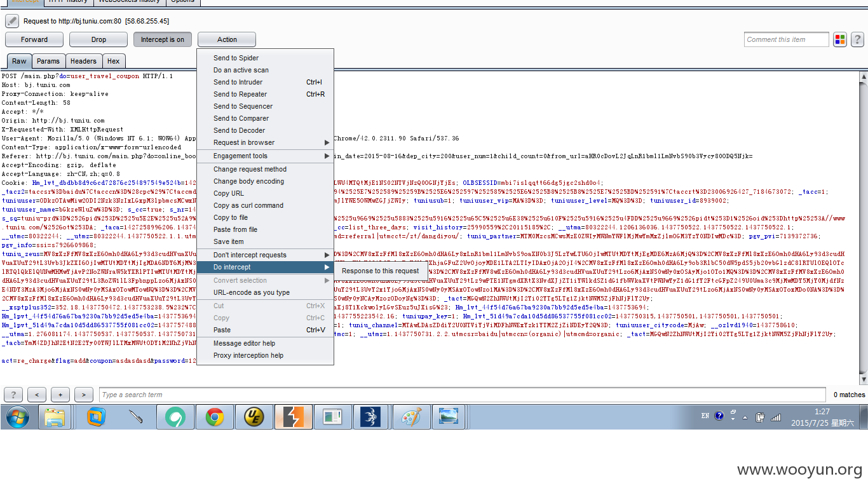Switch to the Raw tab
The width and height of the screenshot is (868, 488).
(x=20, y=61)
